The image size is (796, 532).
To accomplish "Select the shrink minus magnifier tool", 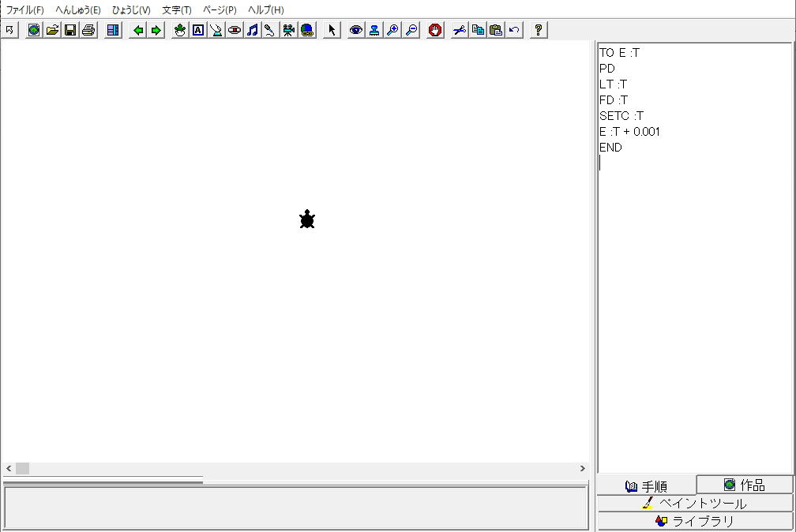I will click(x=411, y=30).
